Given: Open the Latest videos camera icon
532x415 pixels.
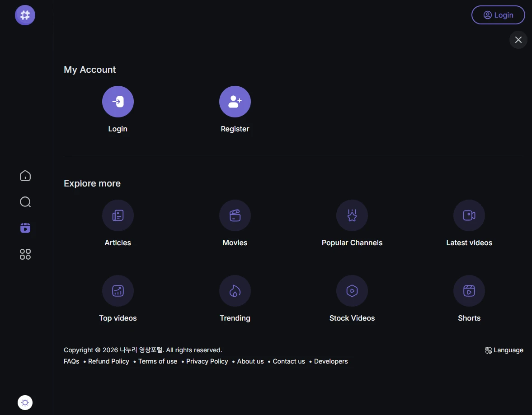Looking at the screenshot, I should point(469,215).
